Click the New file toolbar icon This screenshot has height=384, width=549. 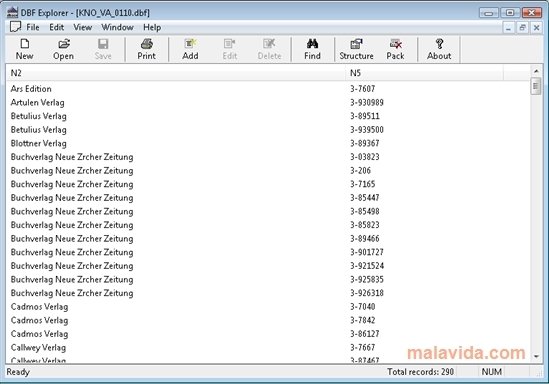click(x=25, y=49)
